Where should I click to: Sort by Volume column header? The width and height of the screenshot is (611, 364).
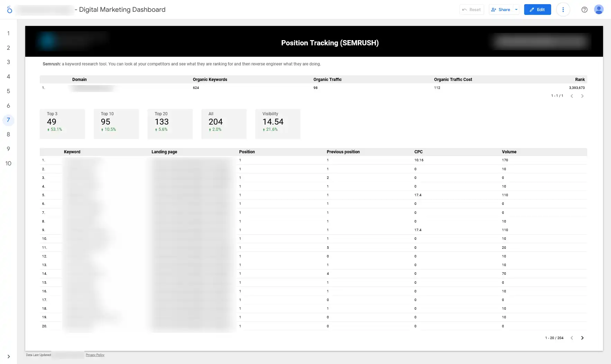[509, 152]
